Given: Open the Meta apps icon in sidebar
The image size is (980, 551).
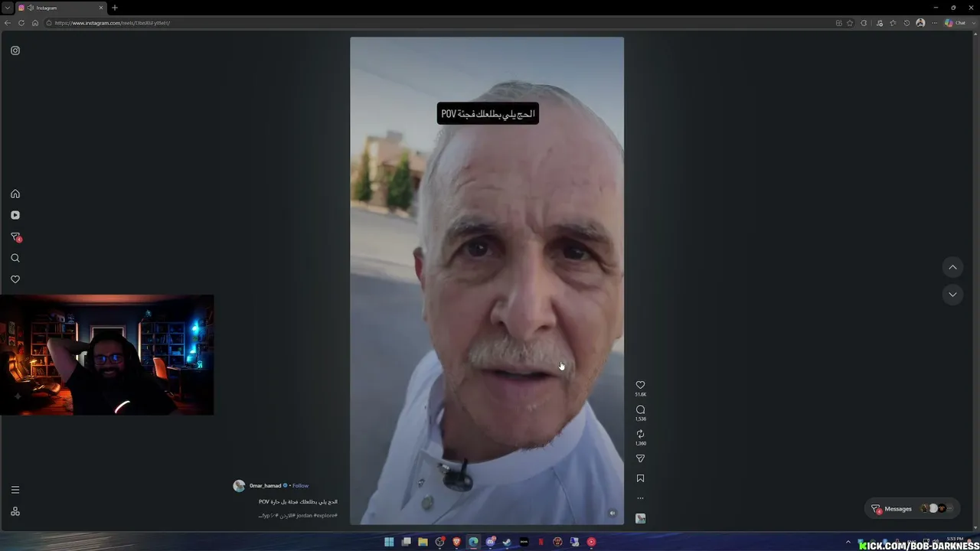Looking at the screenshot, I should click(x=15, y=511).
